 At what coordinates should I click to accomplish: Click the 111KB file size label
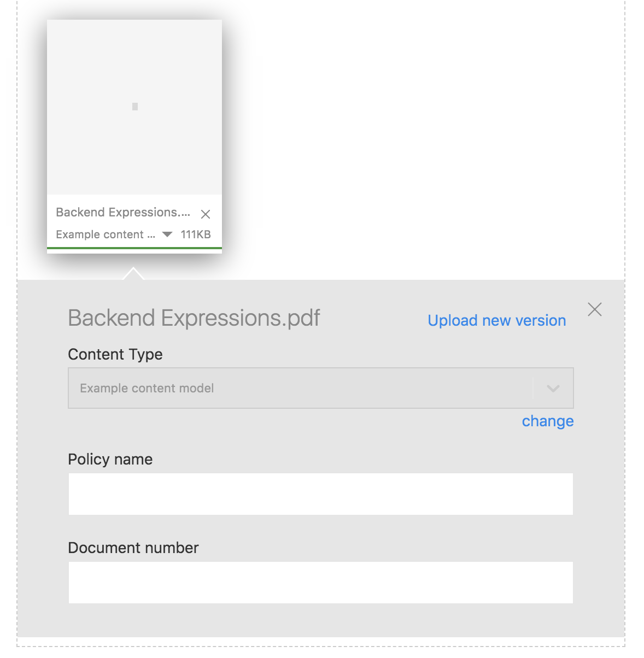point(196,234)
